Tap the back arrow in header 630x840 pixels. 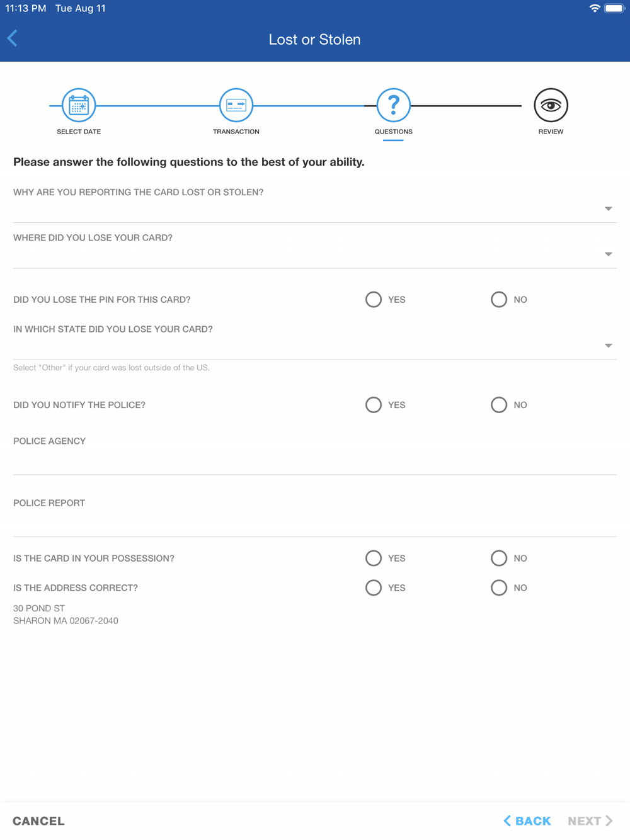13,38
